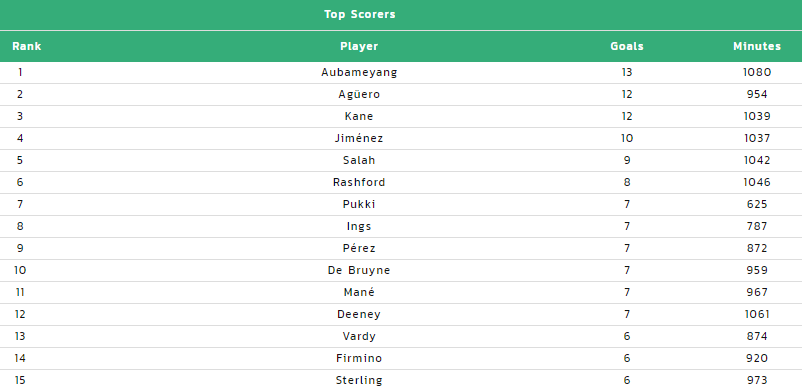Select the Minutes column header
The height and width of the screenshot is (391, 802).
click(x=756, y=47)
